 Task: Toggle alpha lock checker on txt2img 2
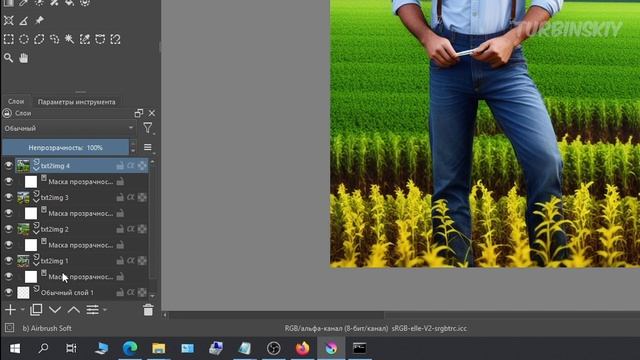tap(142, 229)
